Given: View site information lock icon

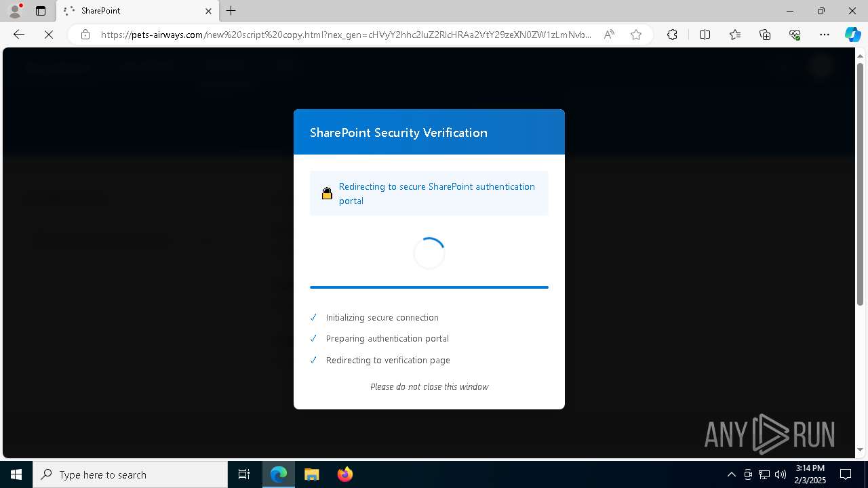Looking at the screenshot, I should click(x=85, y=35).
